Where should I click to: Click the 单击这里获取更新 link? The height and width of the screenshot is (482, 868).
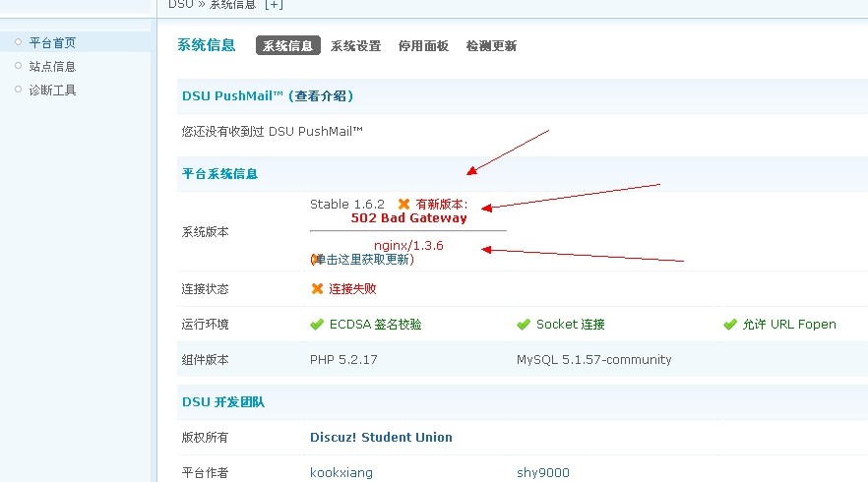click(x=362, y=260)
